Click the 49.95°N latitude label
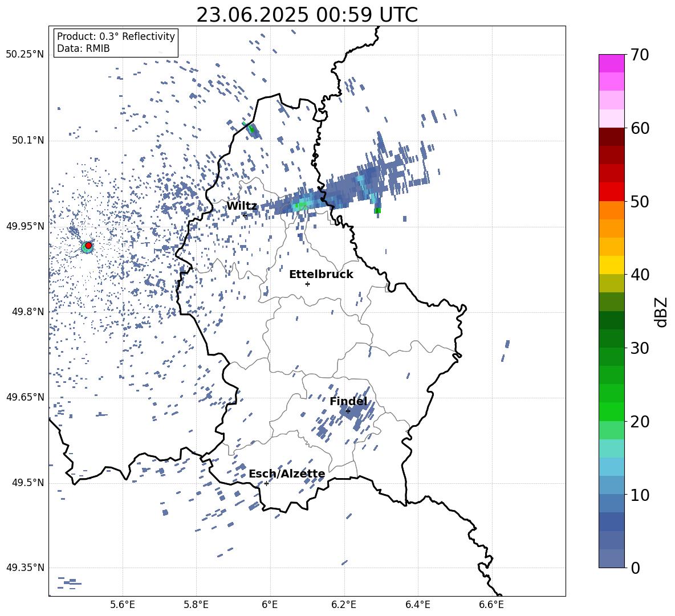The width and height of the screenshot is (675, 616). [25, 226]
